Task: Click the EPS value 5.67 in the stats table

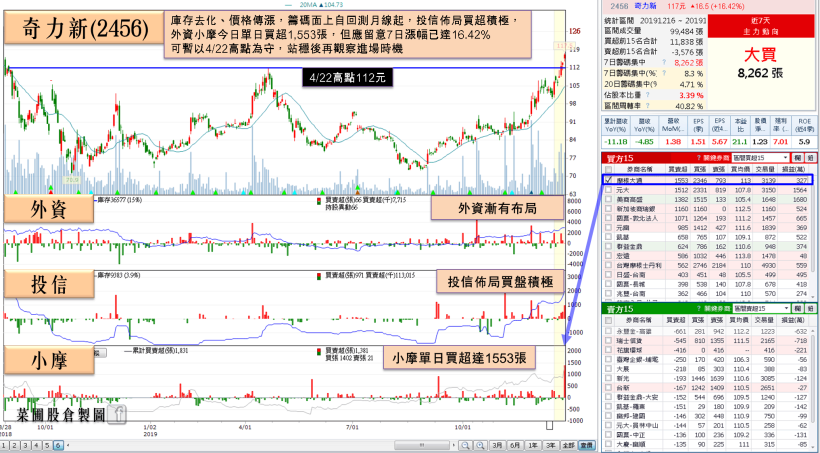Action: coord(720,142)
